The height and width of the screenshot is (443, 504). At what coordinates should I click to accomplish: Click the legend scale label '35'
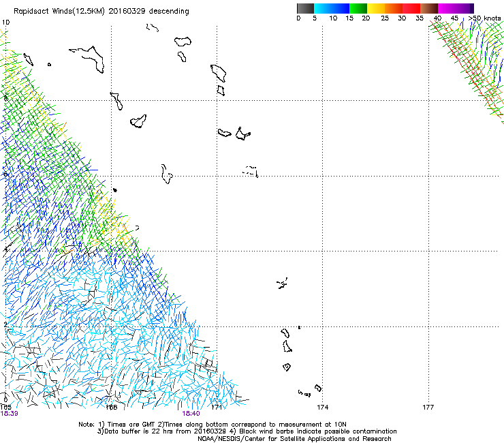click(x=420, y=18)
